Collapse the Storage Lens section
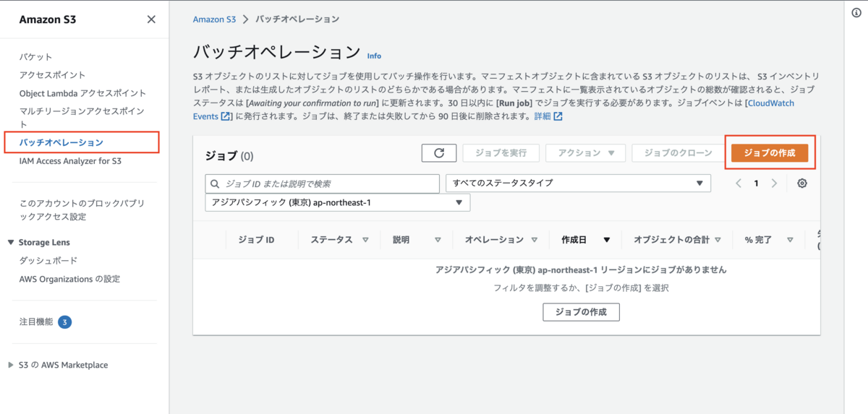The image size is (868, 414). coord(12,243)
